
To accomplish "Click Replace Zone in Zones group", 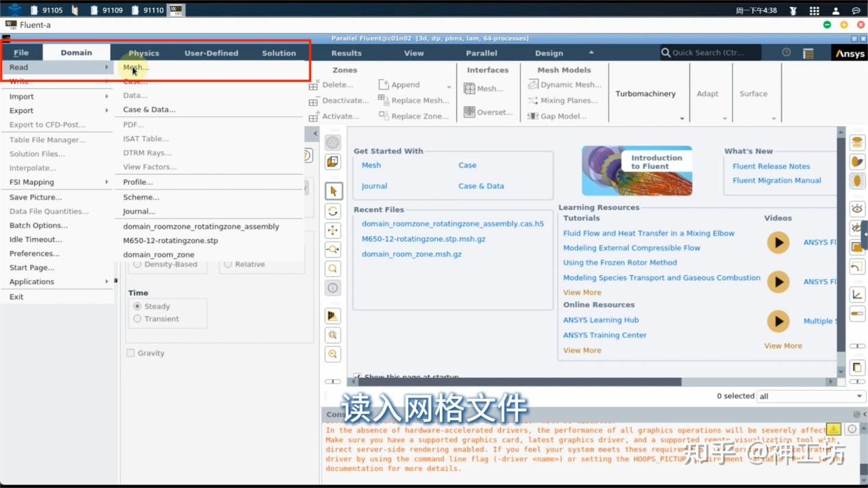I will point(414,116).
